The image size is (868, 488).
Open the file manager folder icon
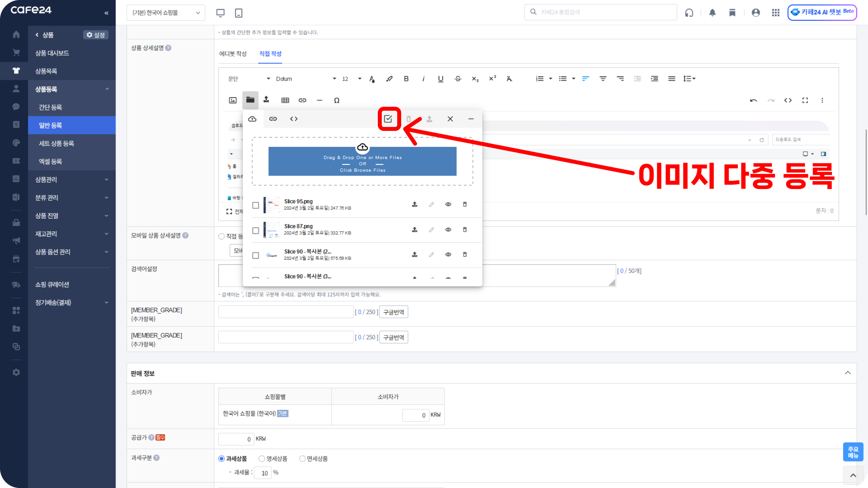[x=250, y=100]
